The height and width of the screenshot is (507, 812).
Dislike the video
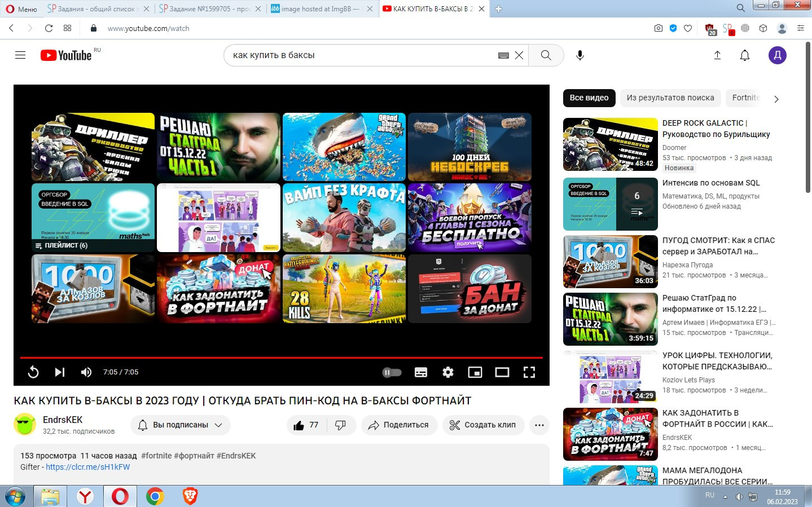coord(341,425)
